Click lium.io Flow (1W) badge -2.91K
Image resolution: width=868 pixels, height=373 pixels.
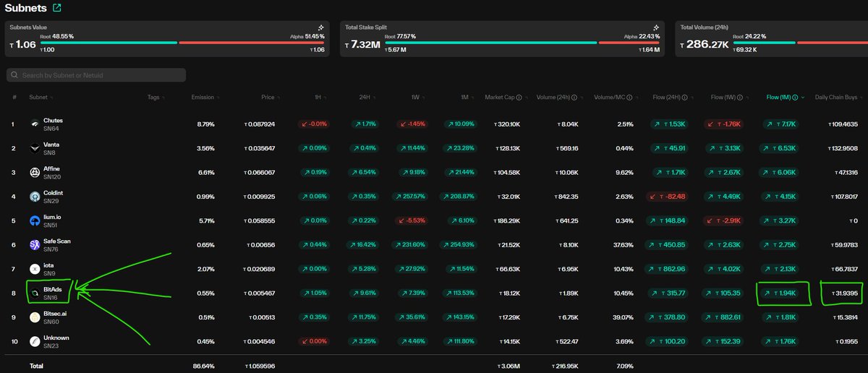pyautogui.click(x=724, y=220)
